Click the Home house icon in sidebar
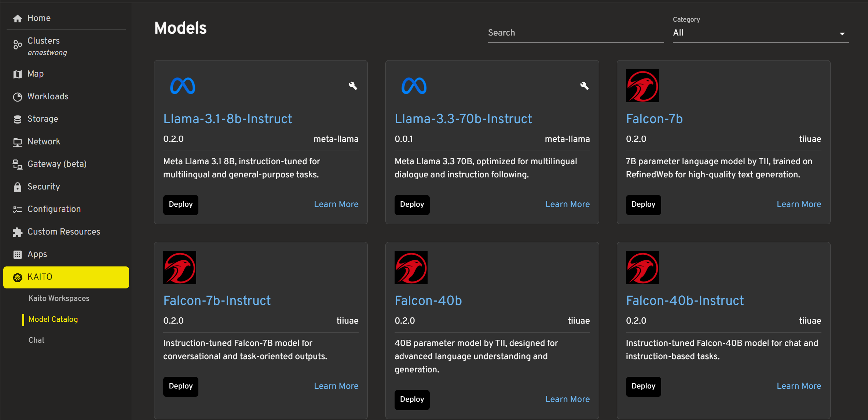Viewport: 868px width, 420px height. point(17,18)
